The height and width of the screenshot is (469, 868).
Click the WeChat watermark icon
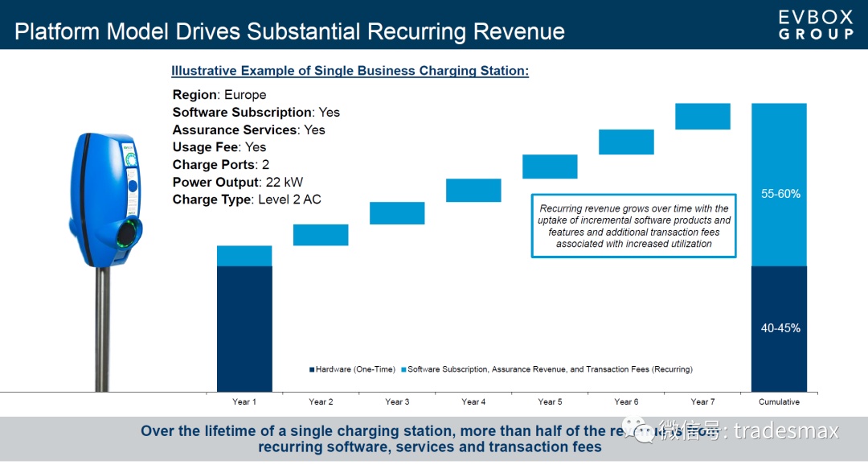pos(642,430)
